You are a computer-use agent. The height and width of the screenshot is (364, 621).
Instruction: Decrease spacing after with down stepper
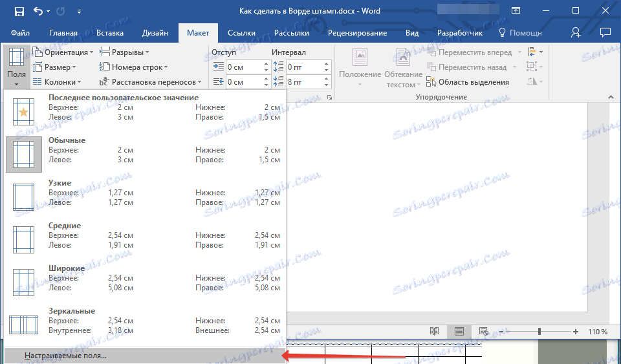tap(327, 85)
